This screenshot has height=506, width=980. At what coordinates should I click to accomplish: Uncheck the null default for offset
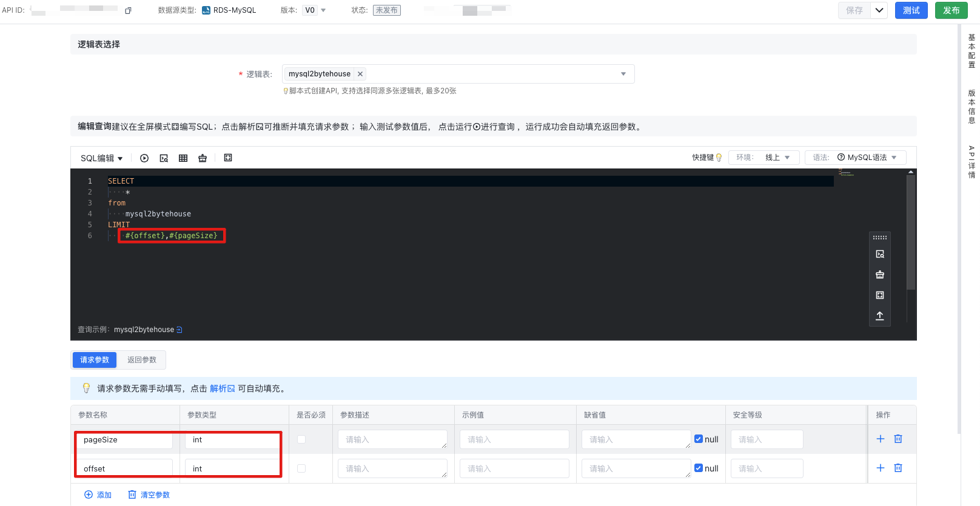pyautogui.click(x=699, y=468)
